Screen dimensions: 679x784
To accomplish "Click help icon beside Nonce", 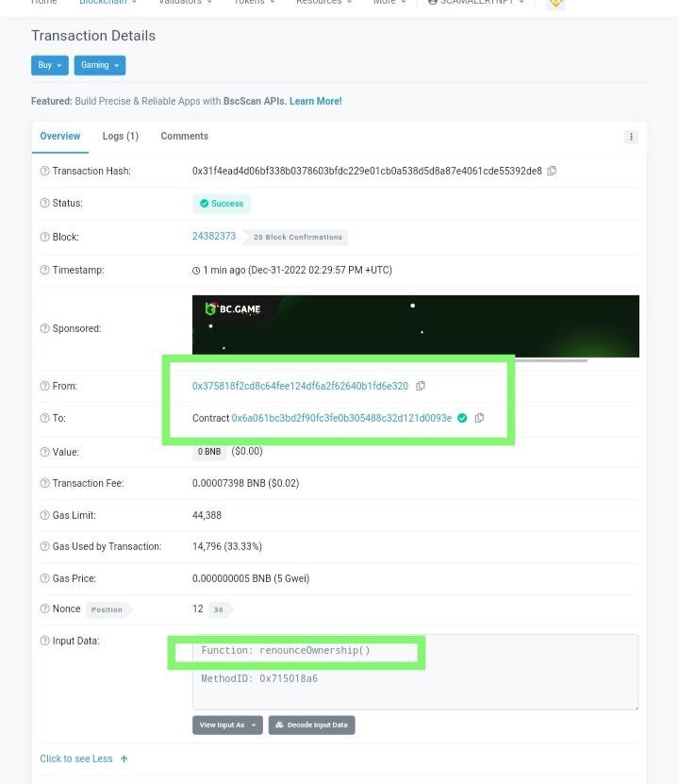I will (x=45, y=609).
